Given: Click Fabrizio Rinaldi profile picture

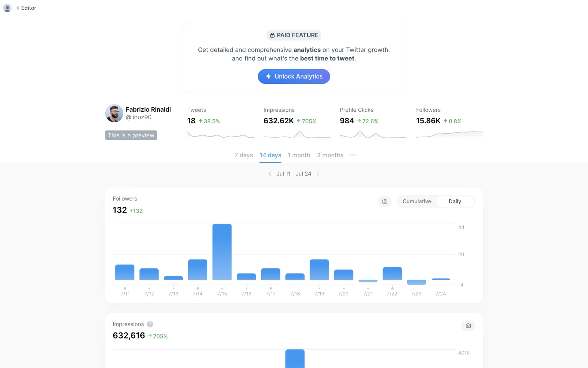Looking at the screenshot, I should (x=114, y=113).
